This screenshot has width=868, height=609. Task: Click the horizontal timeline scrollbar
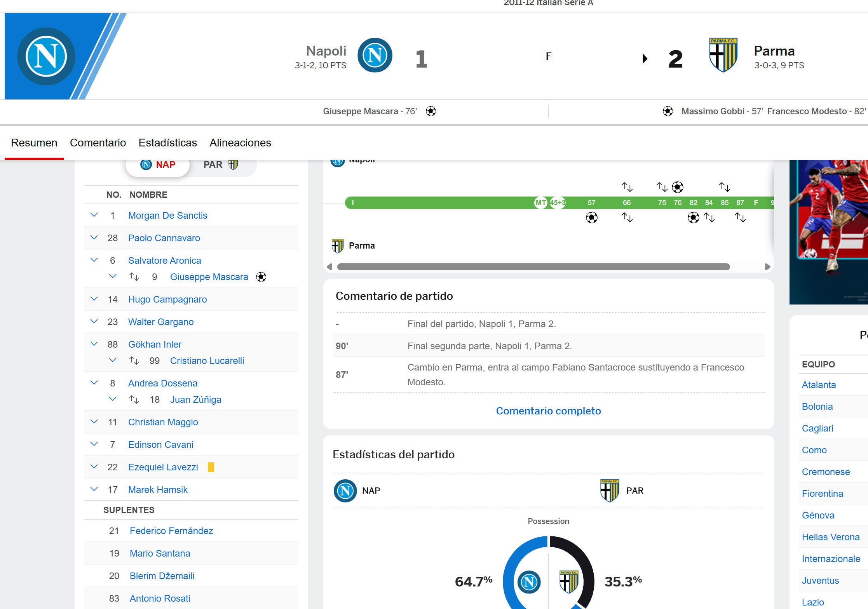pyautogui.click(x=533, y=267)
